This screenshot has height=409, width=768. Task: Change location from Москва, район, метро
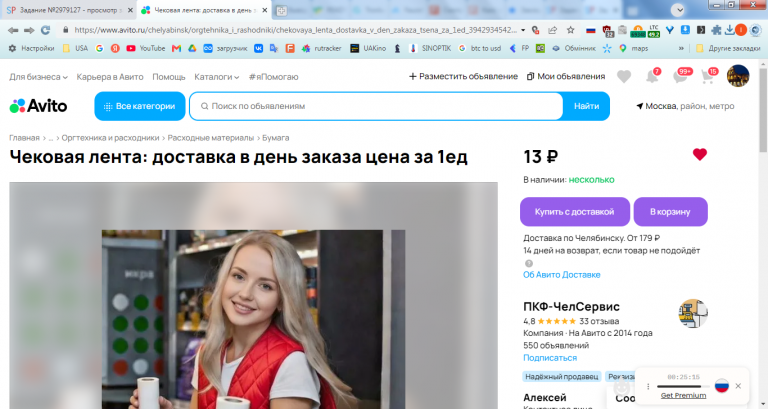click(685, 106)
